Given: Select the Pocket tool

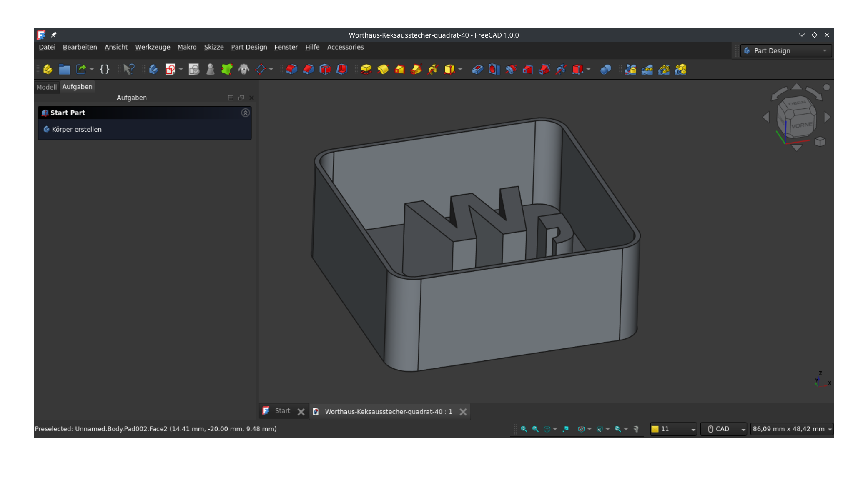Looking at the screenshot, I should 477,69.
